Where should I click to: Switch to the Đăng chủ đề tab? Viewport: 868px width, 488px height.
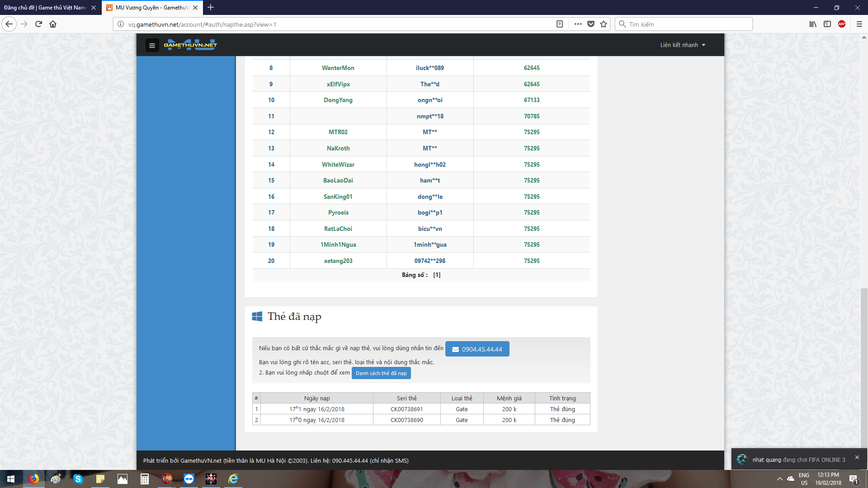(x=45, y=8)
